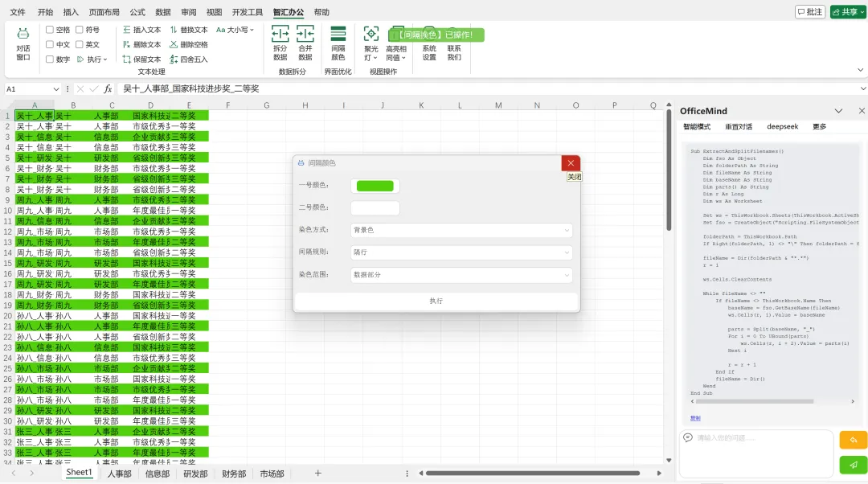Image resolution: width=868 pixels, height=484 pixels.
Task: Click 重置对话 in OfficeMind panel
Action: click(x=739, y=127)
